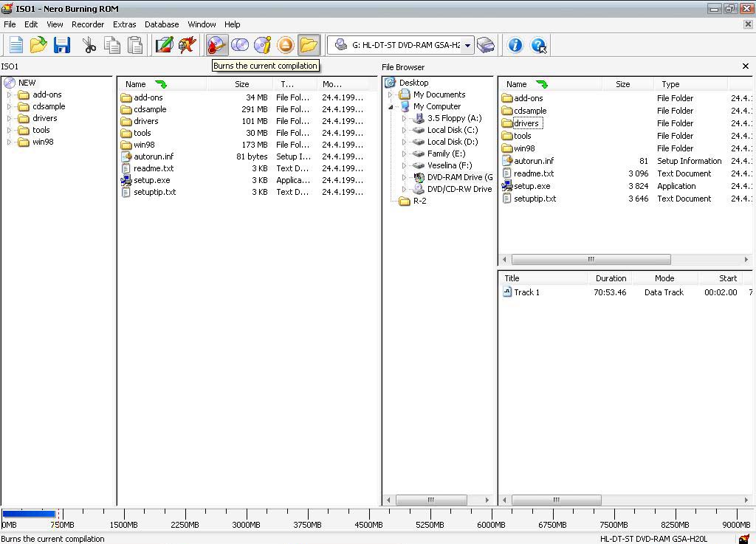The width and height of the screenshot is (756, 544).
Task: Expand the add-ons folder in ISO1 tree
Action: coord(9,95)
